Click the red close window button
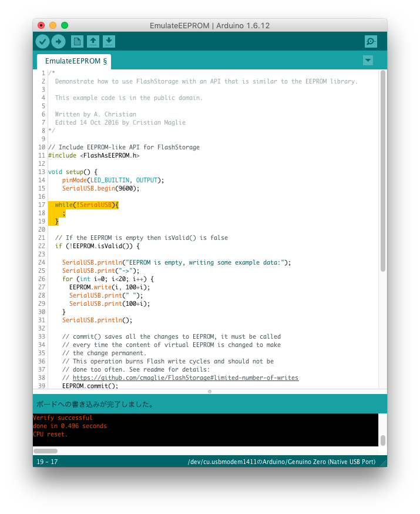 point(41,25)
